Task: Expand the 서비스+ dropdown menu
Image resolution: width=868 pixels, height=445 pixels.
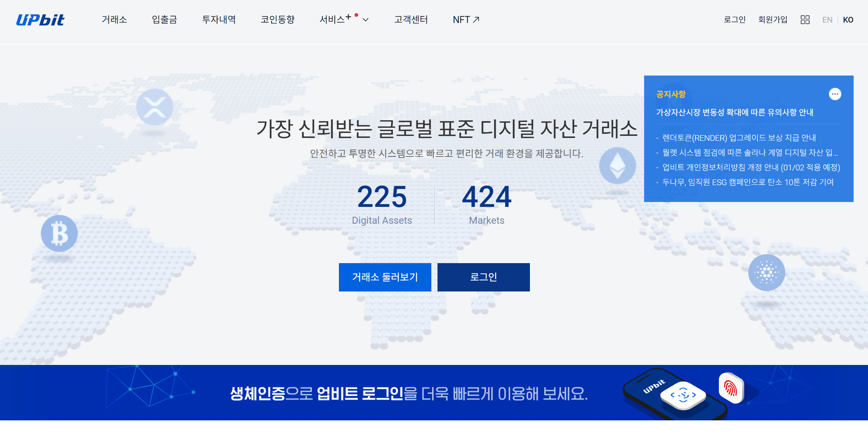Action: (x=344, y=20)
